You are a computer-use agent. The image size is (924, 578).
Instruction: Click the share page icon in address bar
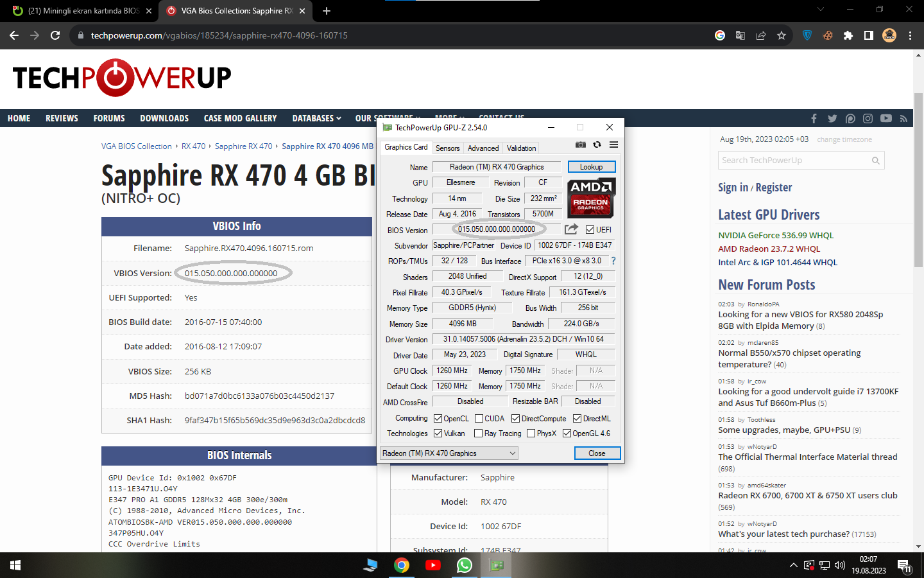[x=761, y=35]
